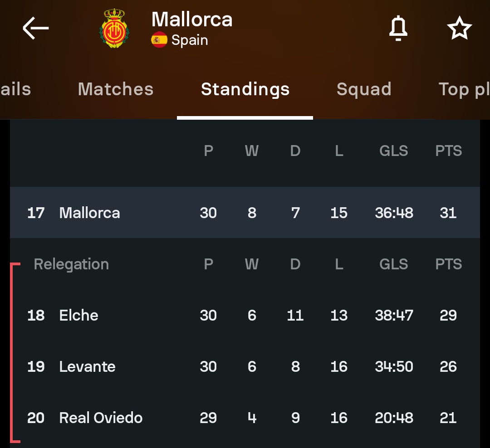Click the Spain country label

(x=190, y=40)
